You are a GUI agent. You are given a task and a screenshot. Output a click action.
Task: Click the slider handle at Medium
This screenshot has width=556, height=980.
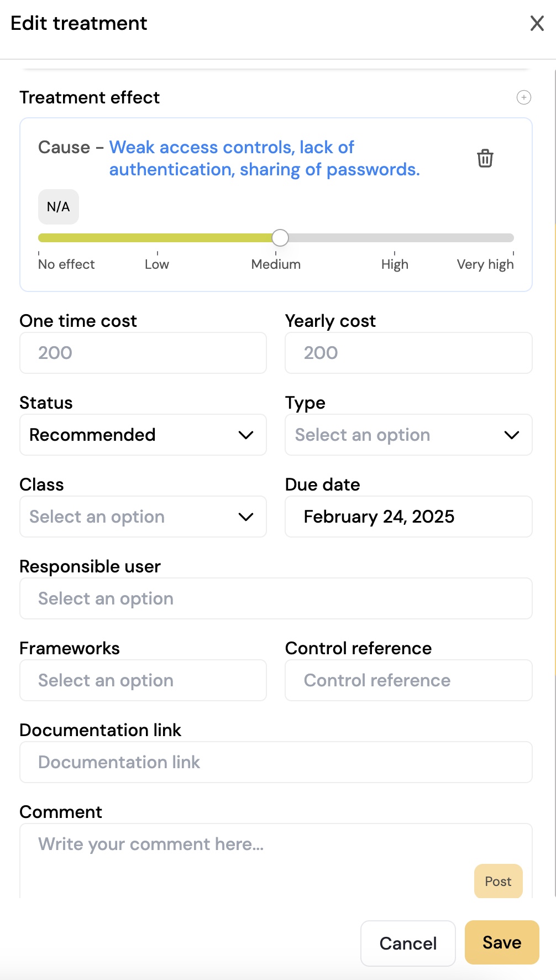[280, 238]
